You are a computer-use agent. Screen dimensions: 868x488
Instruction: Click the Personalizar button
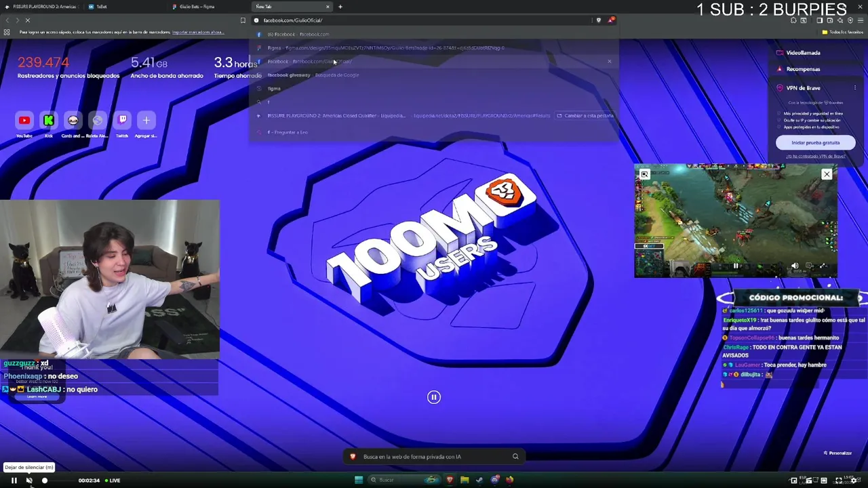pos(838,453)
